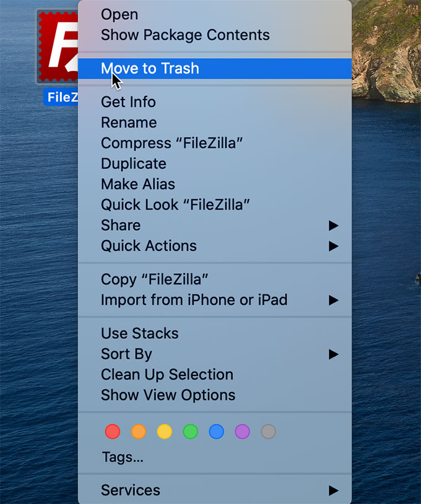This screenshot has width=421, height=504.
Task: Choose Move to Trash
Action: point(215,69)
